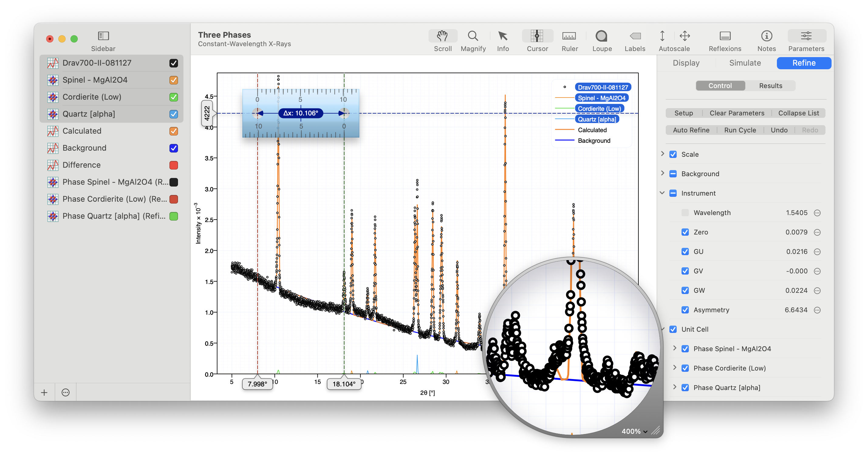Screen dimensions: 868x455
Task: Toggle visibility of Cordierite (Low)
Action: click(173, 97)
